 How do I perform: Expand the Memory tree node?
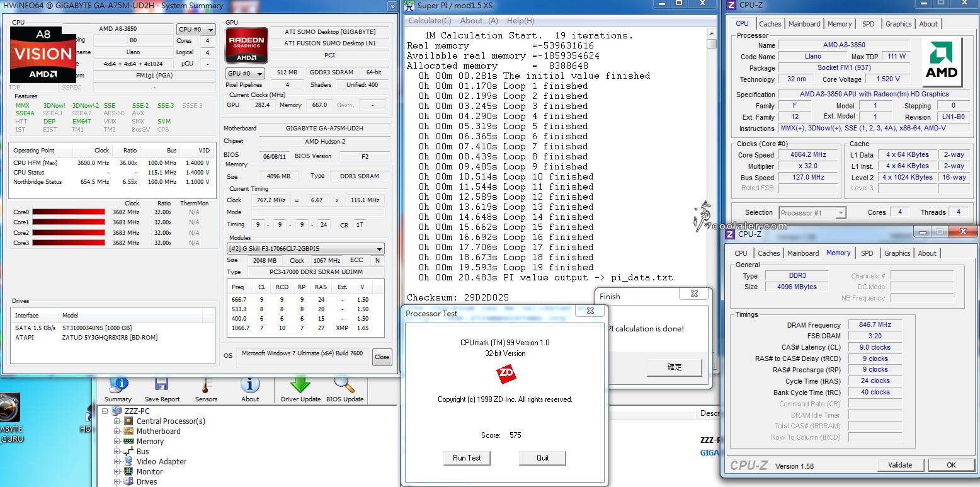pos(117,442)
